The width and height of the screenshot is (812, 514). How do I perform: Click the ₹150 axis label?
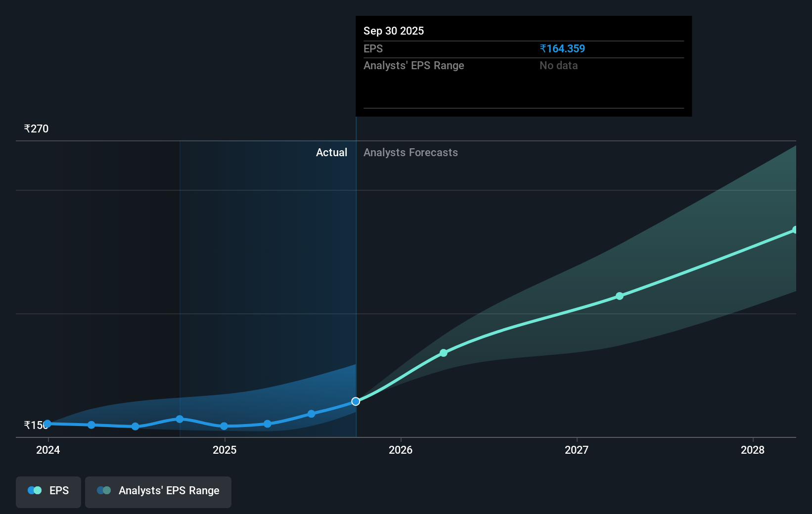[36, 425]
